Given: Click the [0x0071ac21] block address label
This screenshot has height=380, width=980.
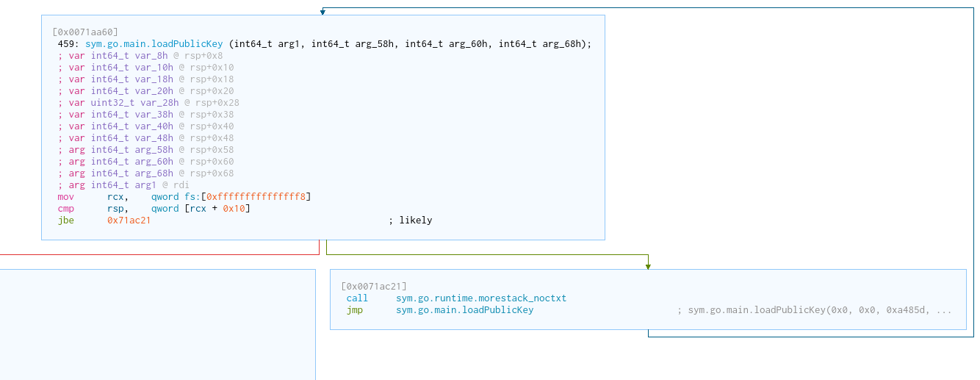Looking at the screenshot, I should (373, 286).
